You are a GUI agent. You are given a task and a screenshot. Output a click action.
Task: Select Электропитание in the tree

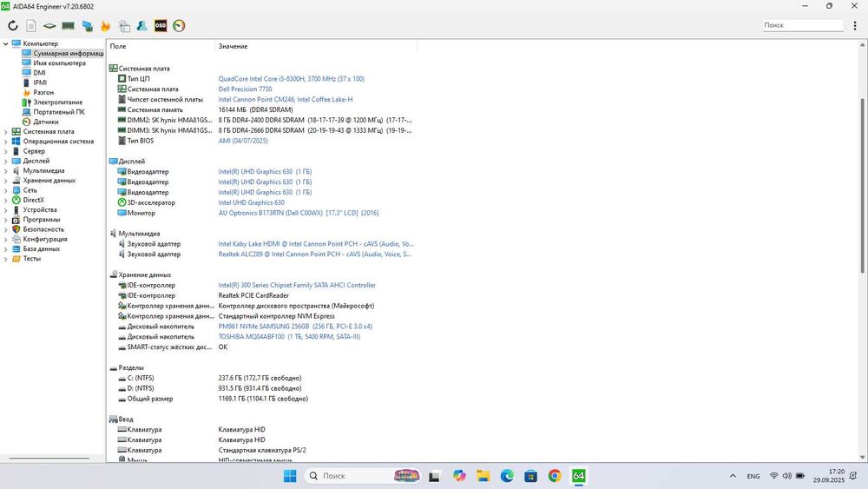click(57, 102)
